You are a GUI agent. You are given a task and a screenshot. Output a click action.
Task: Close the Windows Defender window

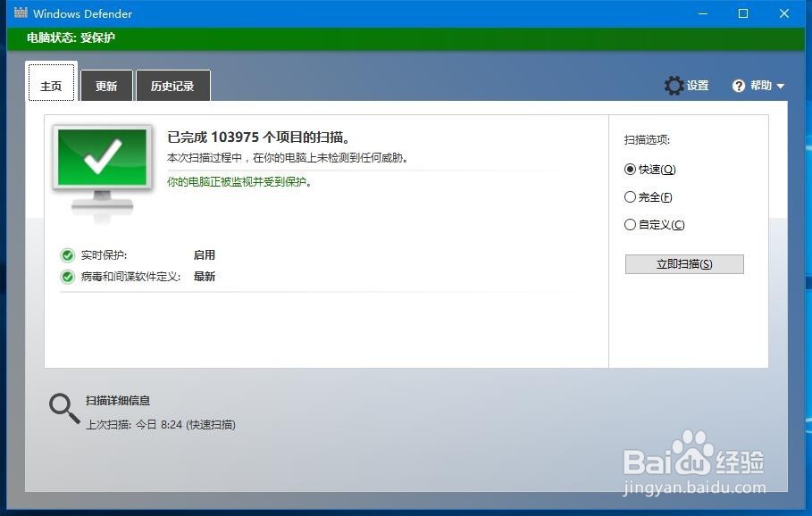784,13
